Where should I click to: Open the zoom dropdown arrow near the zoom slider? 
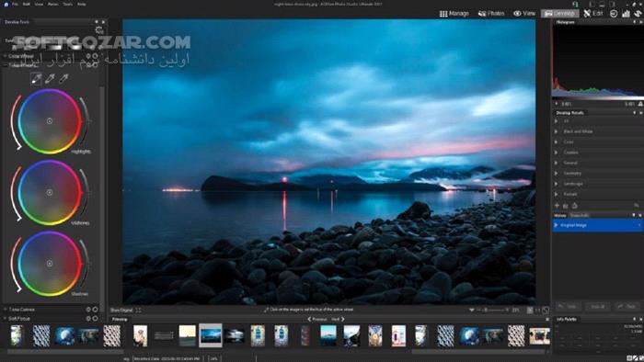point(471,311)
